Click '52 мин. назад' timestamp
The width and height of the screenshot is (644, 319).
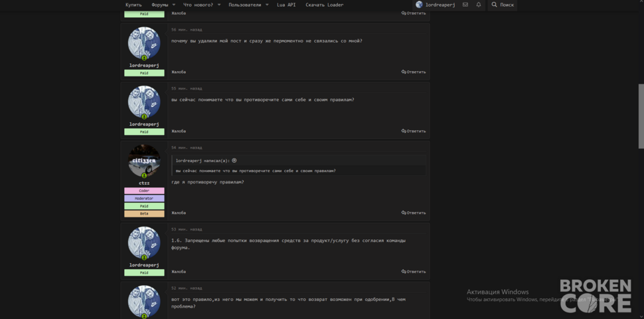187,288
